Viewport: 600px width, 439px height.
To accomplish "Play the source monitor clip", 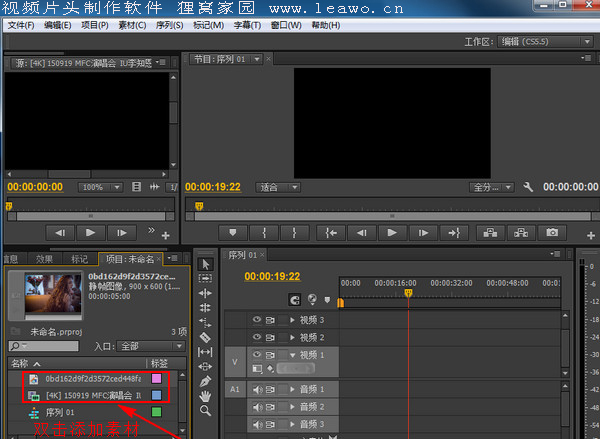I will [91, 233].
